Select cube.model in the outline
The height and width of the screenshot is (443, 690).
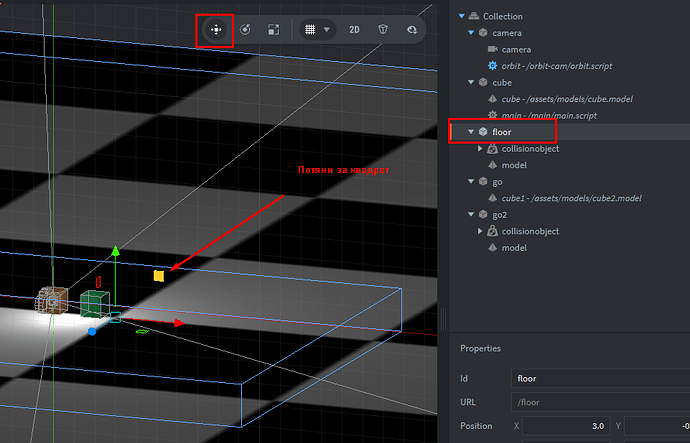(x=567, y=99)
